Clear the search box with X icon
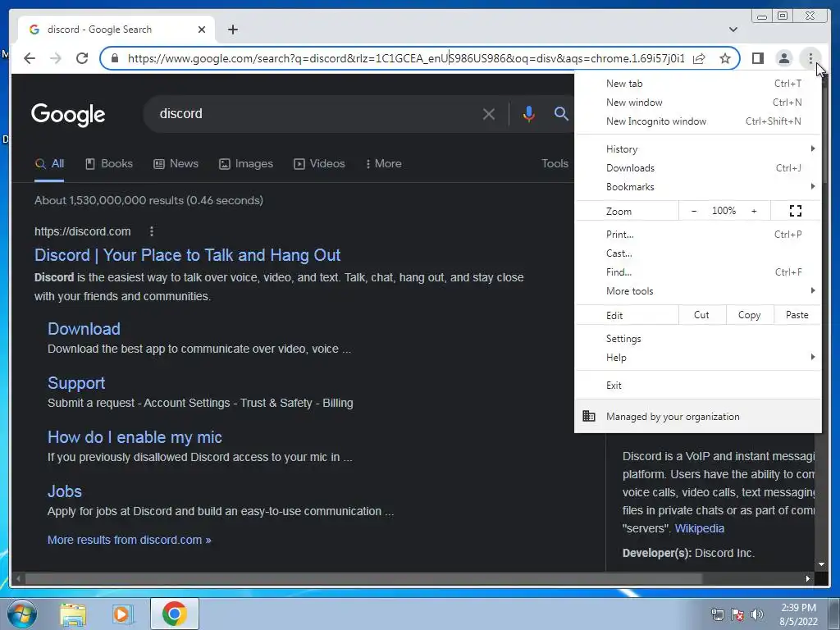840x630 pixels. click(489, 114)
